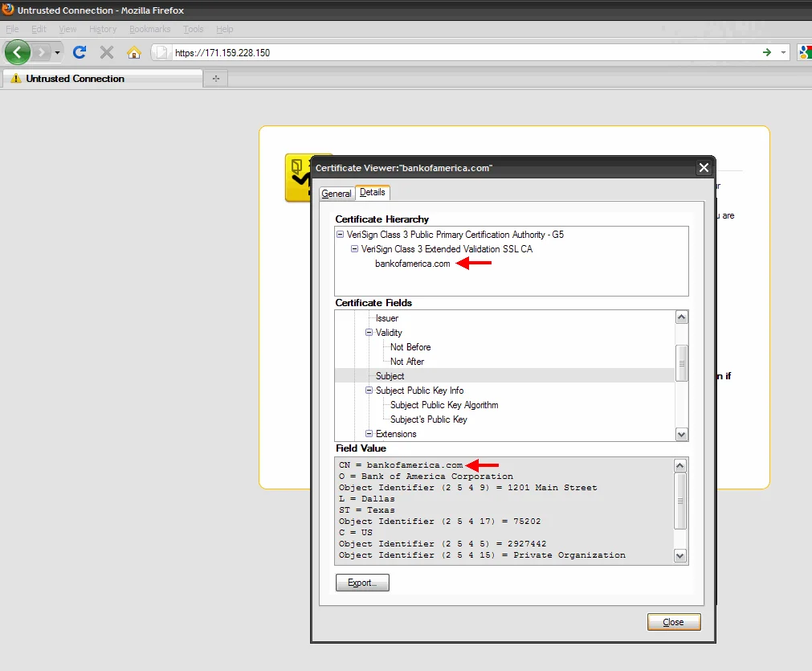
Task: Open the Tools menu
Action: 193,29
